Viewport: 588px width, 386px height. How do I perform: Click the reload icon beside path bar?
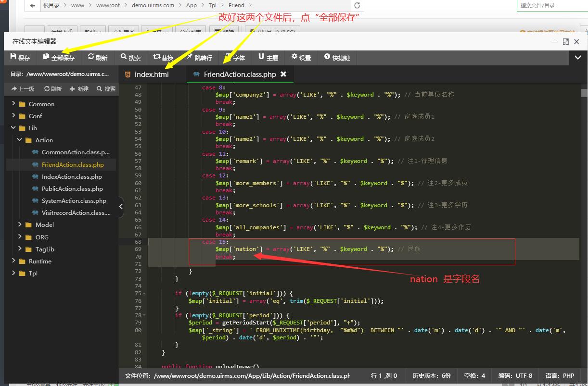tap(357, 5)
